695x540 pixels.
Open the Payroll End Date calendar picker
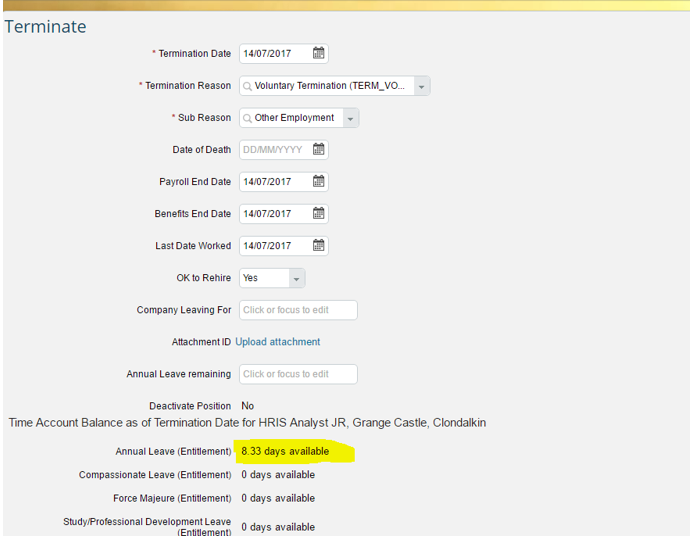pyautogui.click(x=318, y=181)
